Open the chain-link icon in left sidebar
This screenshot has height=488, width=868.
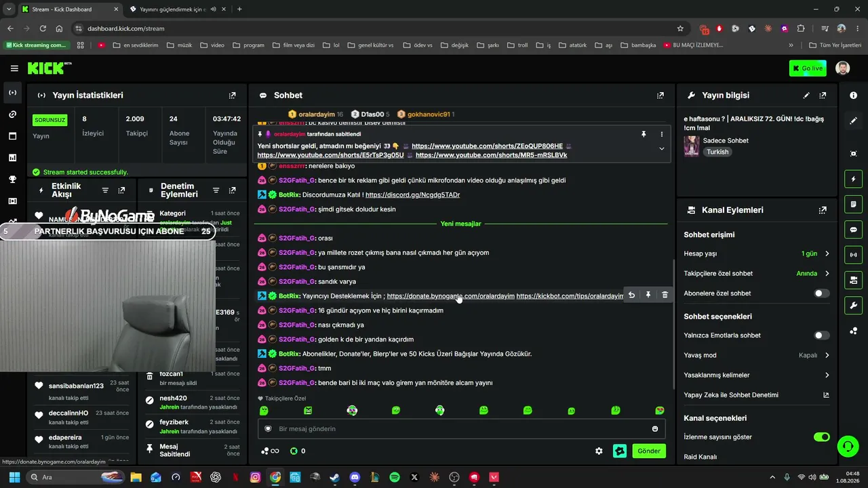pyautogui.click(x=12, y=115)
